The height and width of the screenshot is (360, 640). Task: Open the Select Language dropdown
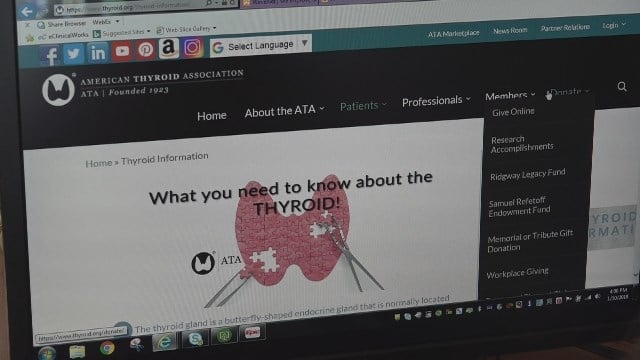[x=261, y=45]
